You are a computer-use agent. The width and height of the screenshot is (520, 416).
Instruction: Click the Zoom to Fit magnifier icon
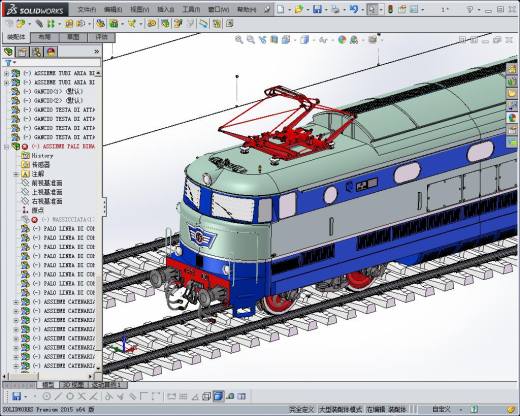coord(239,40)
